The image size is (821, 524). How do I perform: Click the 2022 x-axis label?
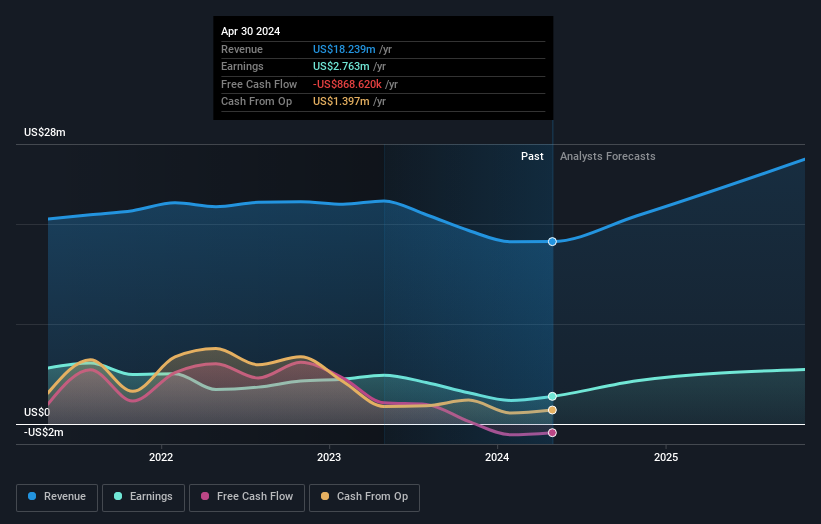click(161, 457)
